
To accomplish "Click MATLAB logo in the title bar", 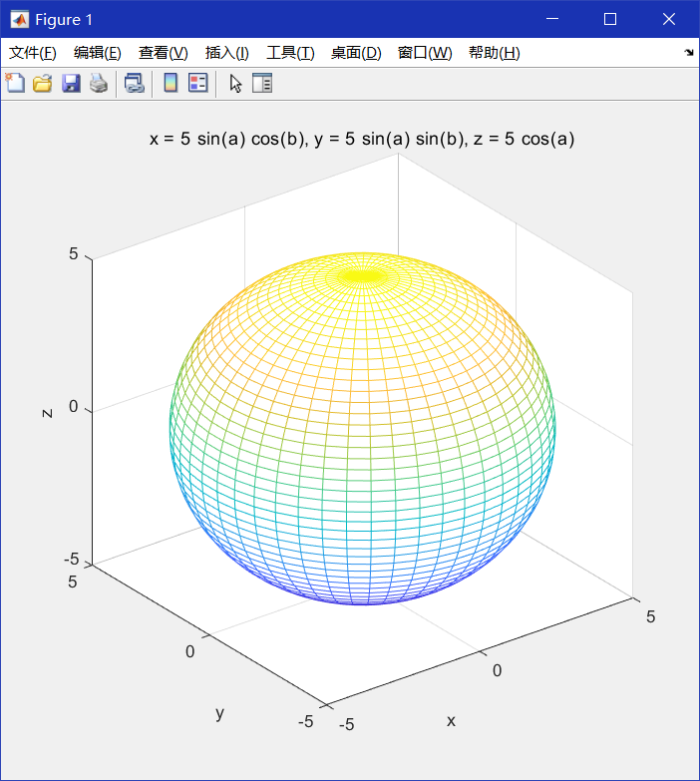I will coord(19,19).
